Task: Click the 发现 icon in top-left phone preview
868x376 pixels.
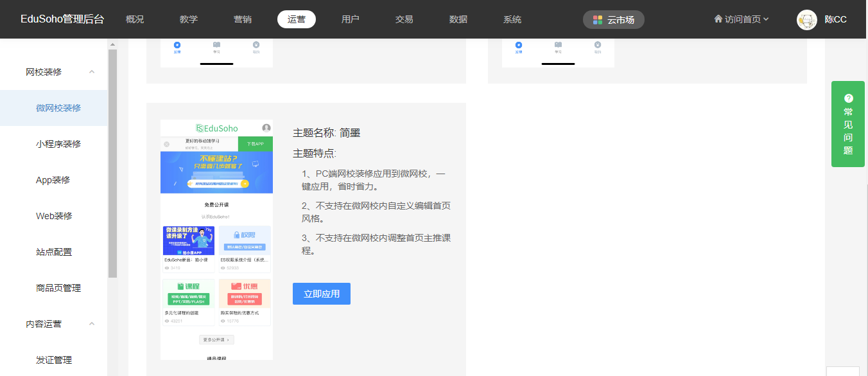Action: point(177,46)
